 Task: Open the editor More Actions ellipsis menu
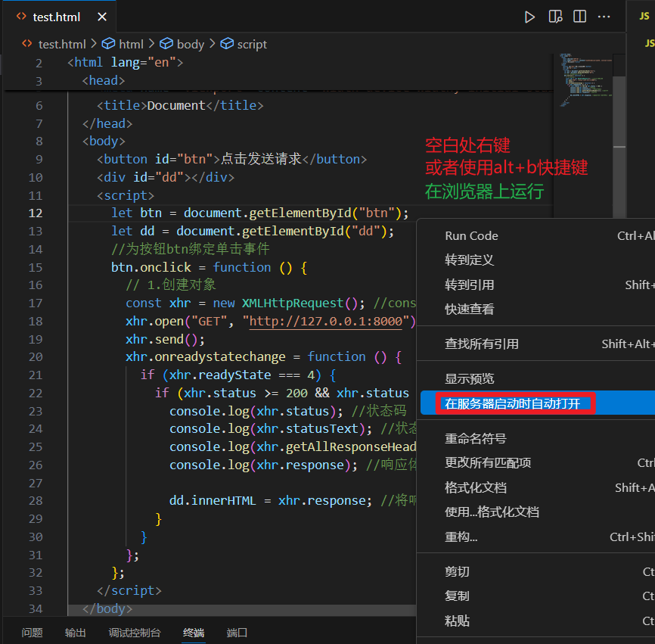click(x=604, y=17)
